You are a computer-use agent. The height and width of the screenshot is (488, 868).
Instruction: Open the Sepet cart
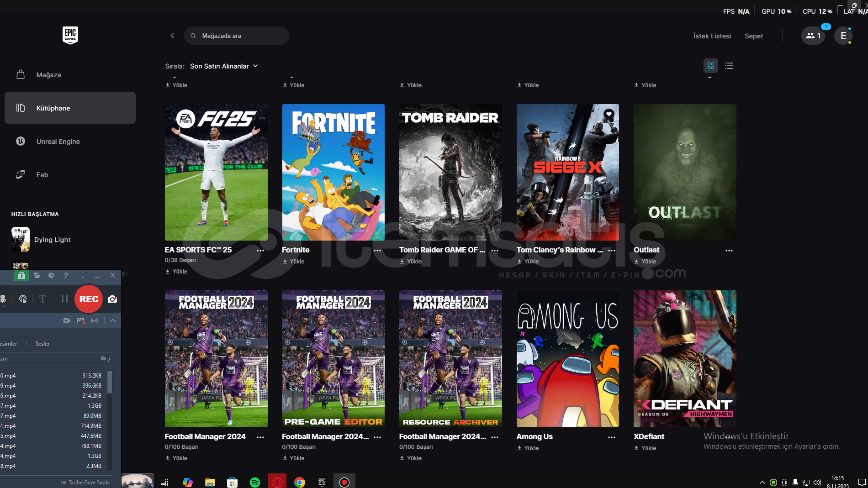point(754,36)
